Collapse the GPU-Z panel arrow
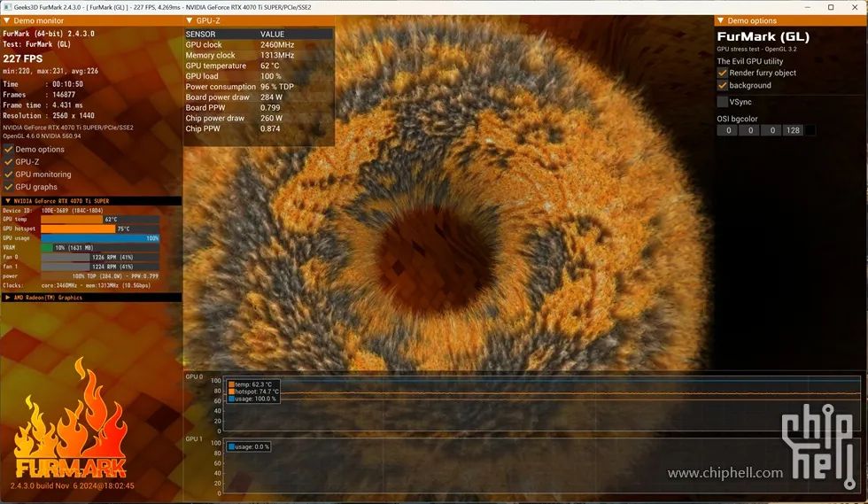Screen dimensions: 868x504 [x=190, y=20]
